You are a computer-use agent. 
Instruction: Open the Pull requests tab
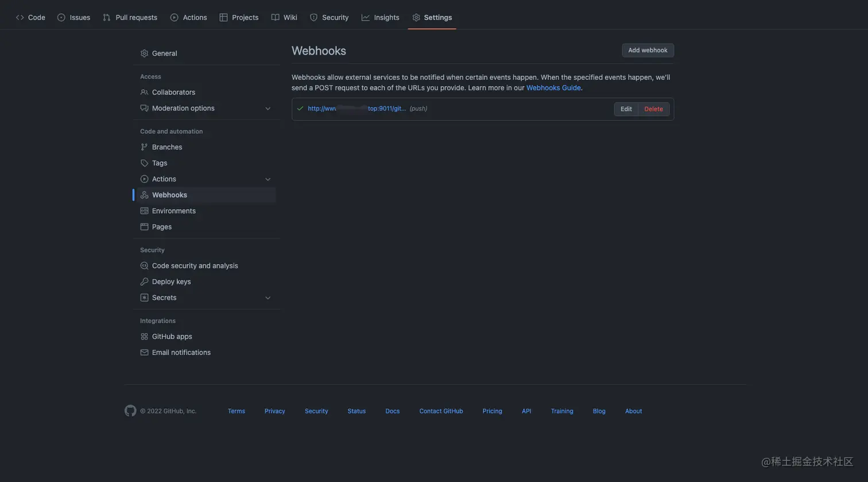130,17
